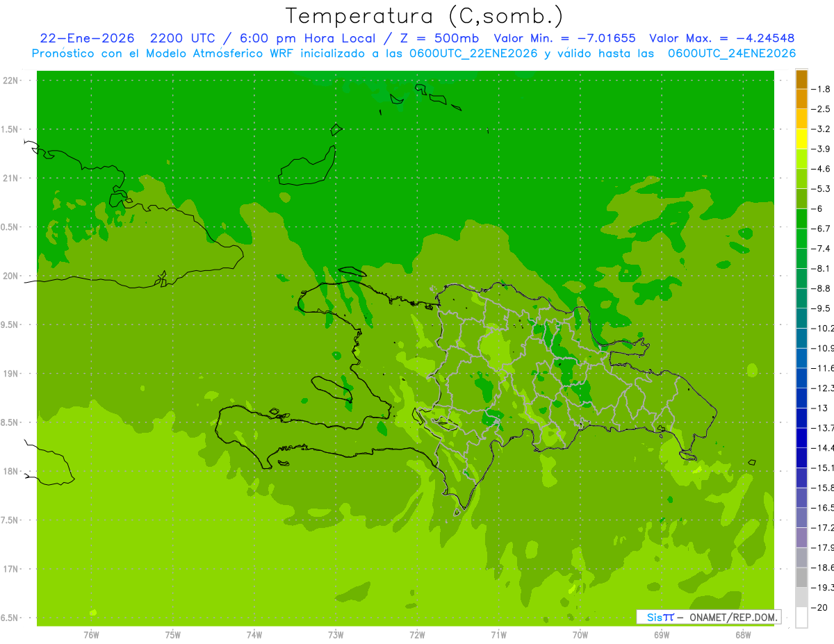Click the "18N" latitude label
Image resolution: width=834 pixels, height=644 pixels.
(10, 472)
